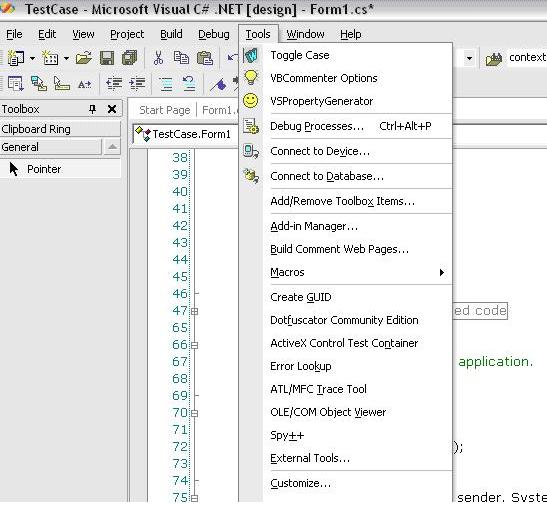Open the Window menu
Viewport: 547px width, 505px height.
pyautogui.click(x=305, y=34)
